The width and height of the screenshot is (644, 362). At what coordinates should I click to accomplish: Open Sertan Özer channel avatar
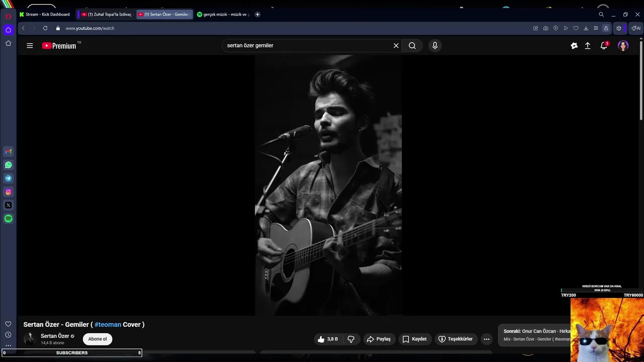30,339
